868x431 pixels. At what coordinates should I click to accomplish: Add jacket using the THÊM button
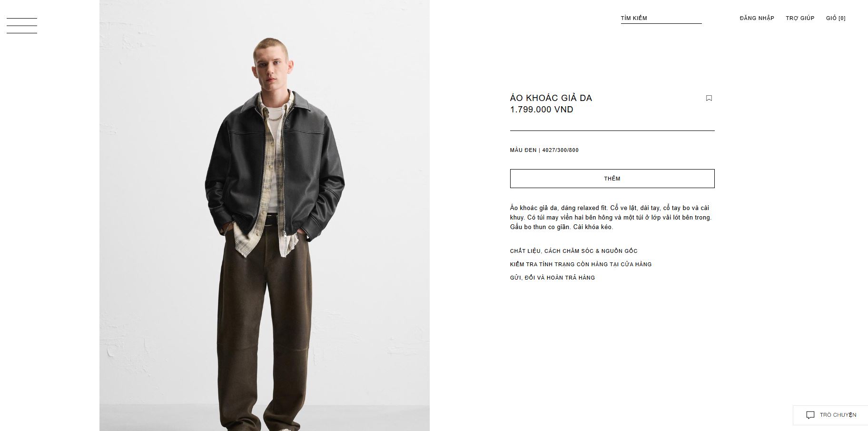[612, 179]
